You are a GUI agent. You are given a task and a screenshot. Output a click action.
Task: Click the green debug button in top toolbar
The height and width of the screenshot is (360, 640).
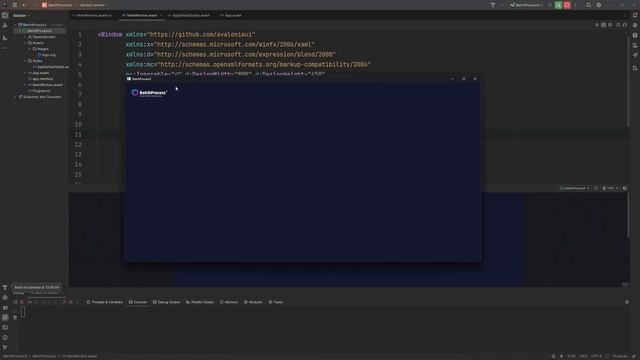pos(558,5)
